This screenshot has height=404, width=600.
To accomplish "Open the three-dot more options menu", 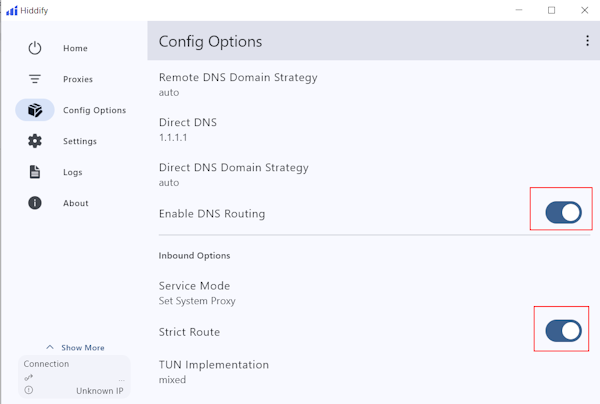I will click(587, 41).
